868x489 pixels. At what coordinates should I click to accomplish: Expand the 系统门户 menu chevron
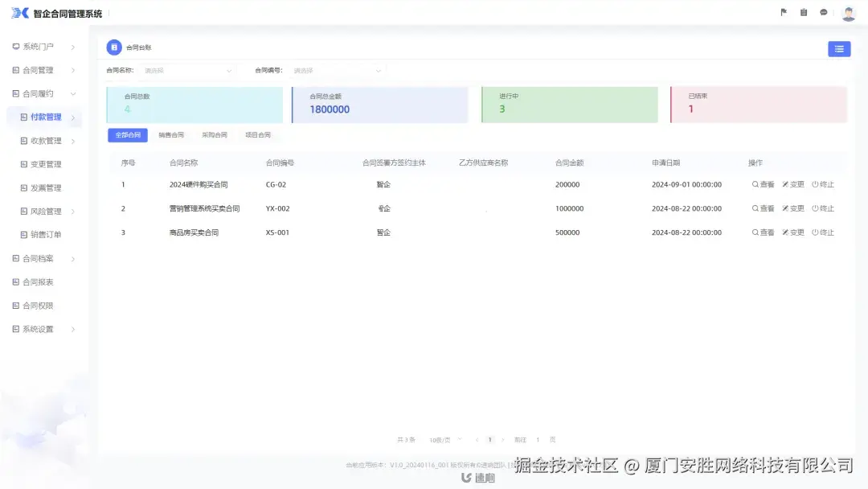[73, 47]
